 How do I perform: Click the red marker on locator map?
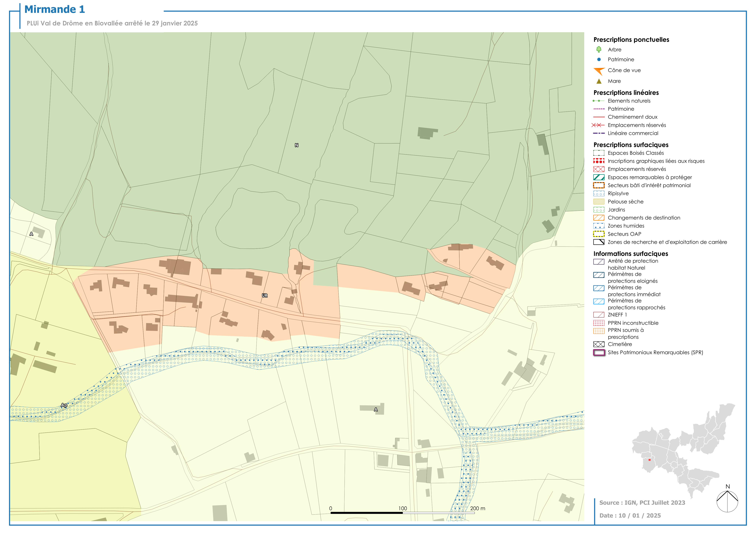[x=649, y=460]
